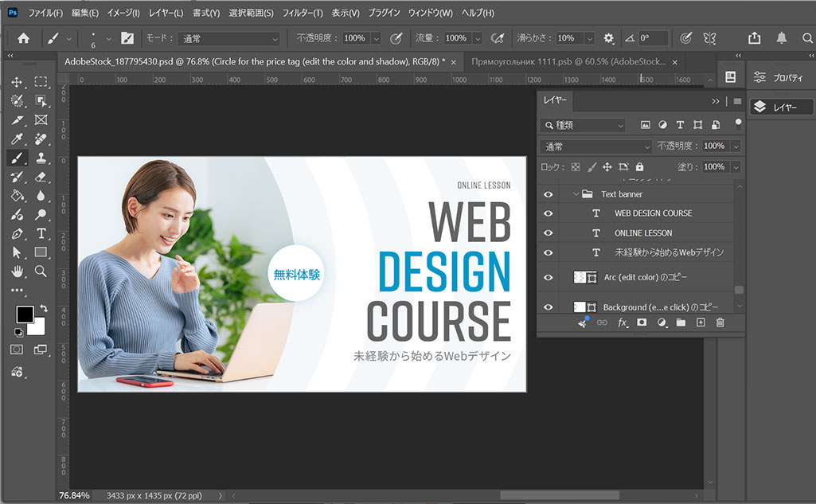Select the Eyedropper tool
Screen dimensions: 816x504
[x=17, y=139]
